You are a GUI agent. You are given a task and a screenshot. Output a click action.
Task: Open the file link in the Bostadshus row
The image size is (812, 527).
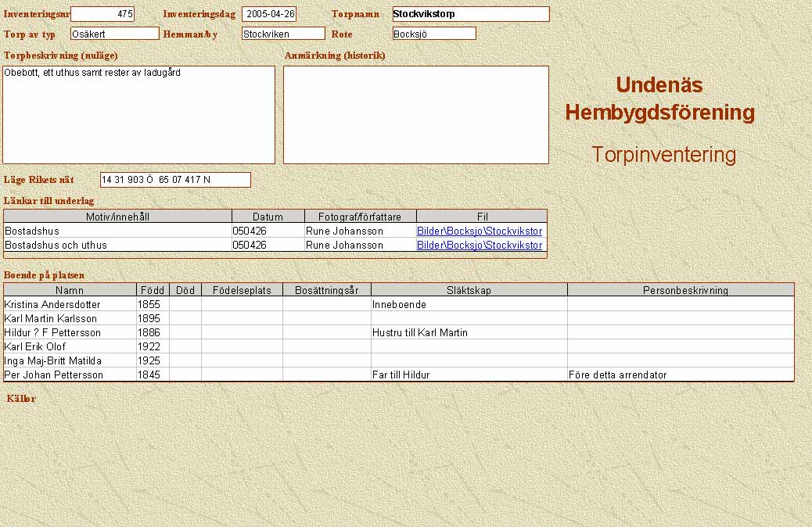(x=479, y=231)
